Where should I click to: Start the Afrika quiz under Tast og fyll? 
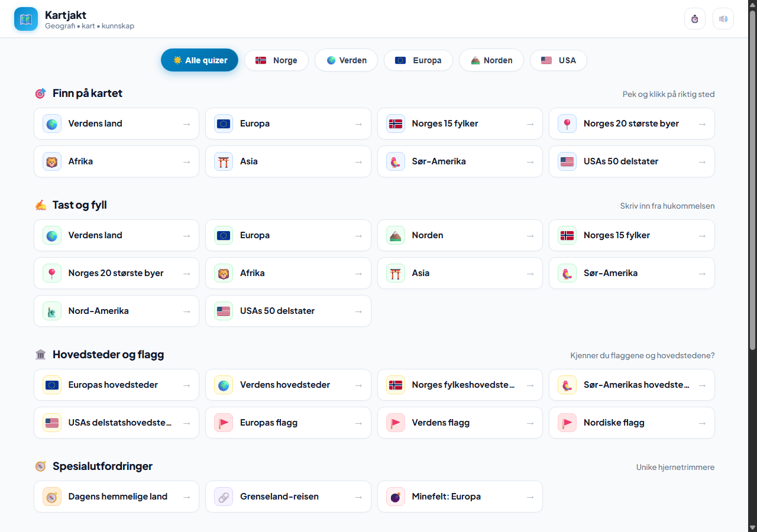pos(288,273)
